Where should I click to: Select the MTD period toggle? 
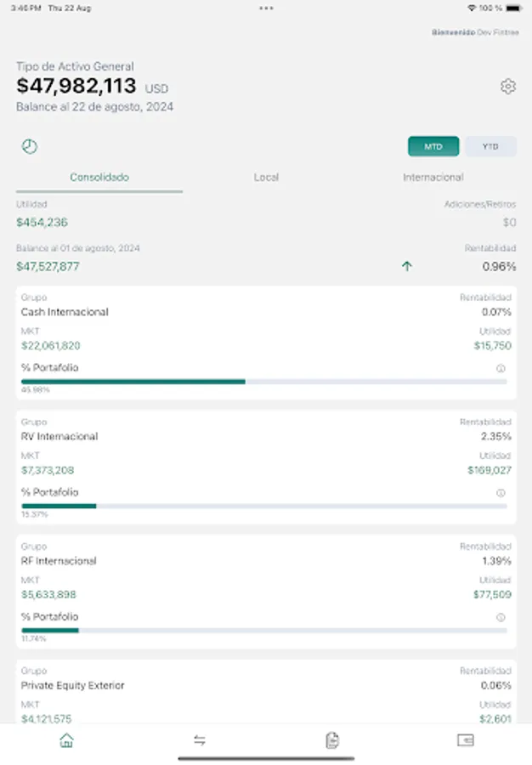coord(433,145)
